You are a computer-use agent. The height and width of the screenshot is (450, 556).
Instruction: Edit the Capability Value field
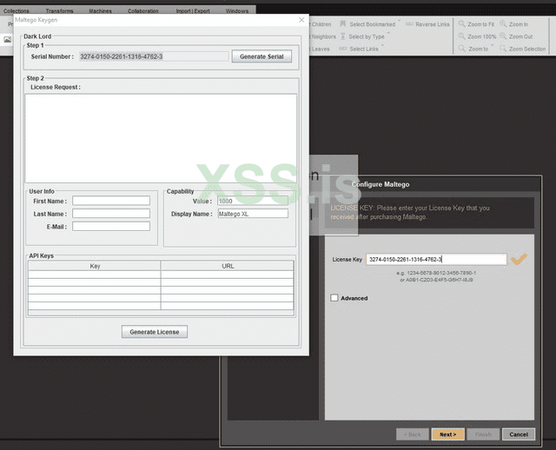(x=253, y=201)
